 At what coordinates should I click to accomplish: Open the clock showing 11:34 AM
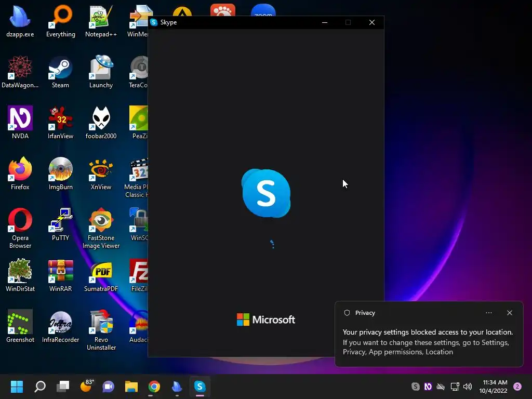click(x=494, y=387)
